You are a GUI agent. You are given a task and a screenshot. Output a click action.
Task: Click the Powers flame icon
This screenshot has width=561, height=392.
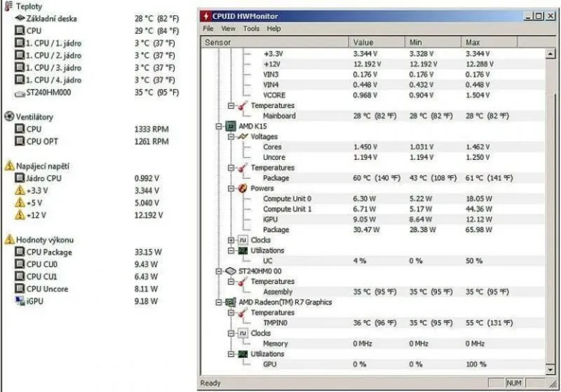tap(243, 188)
